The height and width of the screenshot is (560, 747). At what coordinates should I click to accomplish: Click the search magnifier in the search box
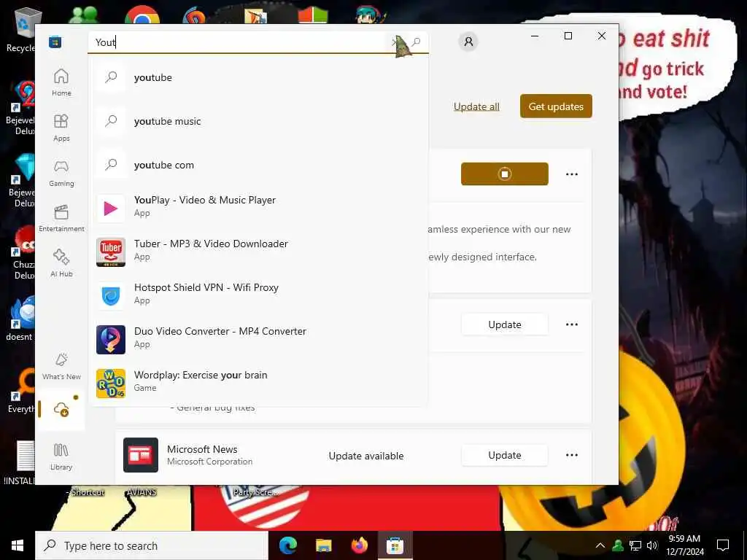tap(417, 42)
